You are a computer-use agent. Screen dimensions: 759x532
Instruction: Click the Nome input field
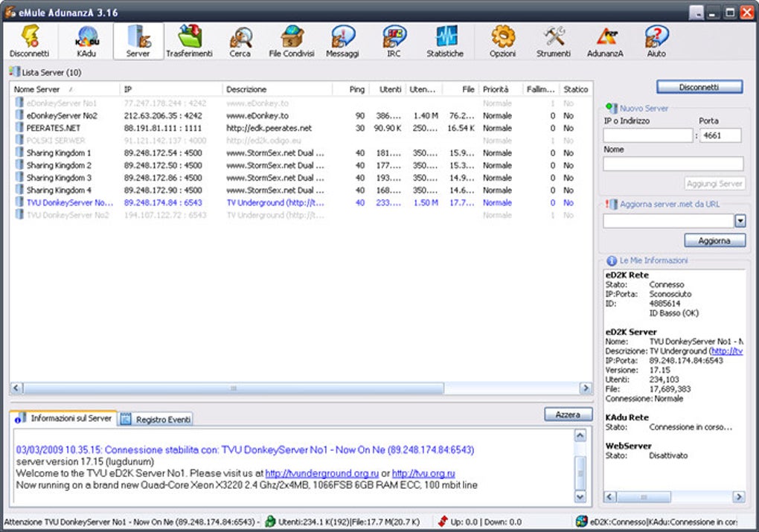coord(673,164)
